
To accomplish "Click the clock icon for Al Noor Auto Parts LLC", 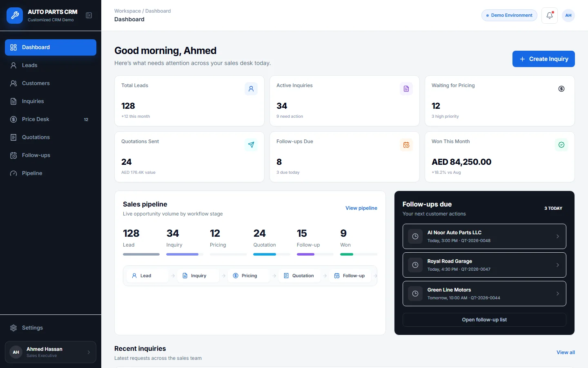I will [x=415, y=236].
